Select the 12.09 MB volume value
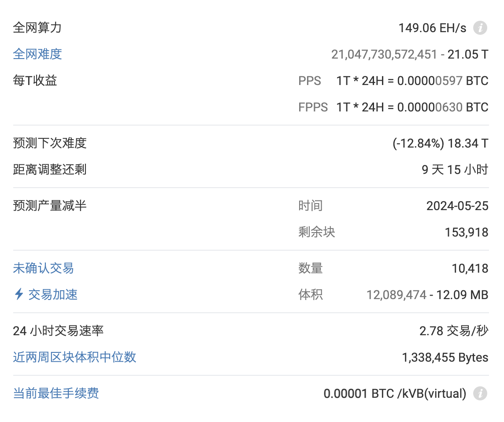The image size is (504, 422). [461, 295]
